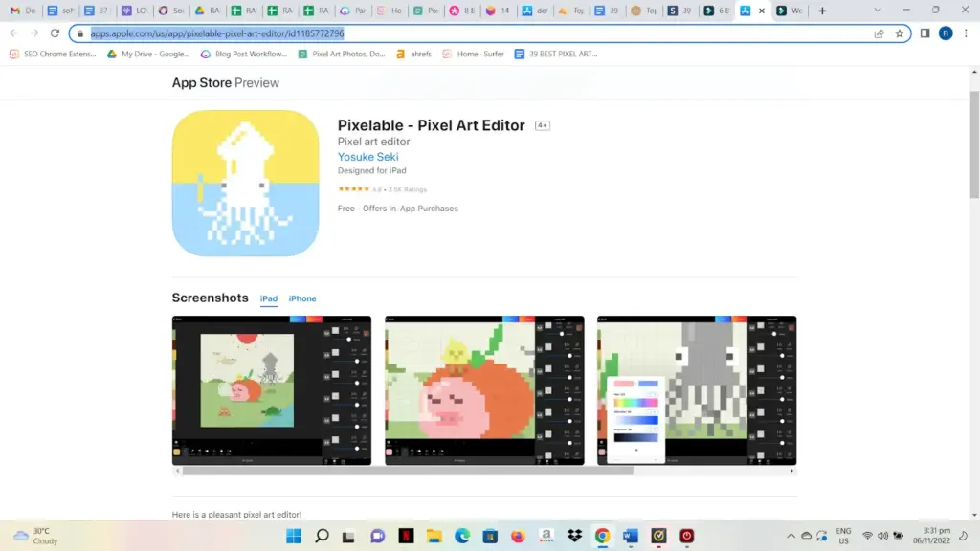Open the browser tab search dropdown
The width and height of the screenshot is (980, 551).
[877, 9]
